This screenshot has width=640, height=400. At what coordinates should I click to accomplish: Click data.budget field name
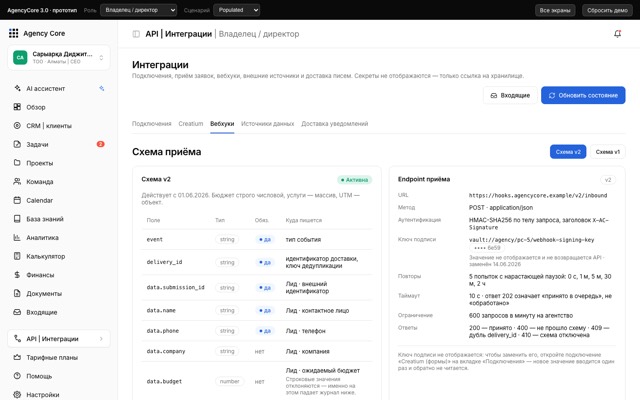(164, 382)
